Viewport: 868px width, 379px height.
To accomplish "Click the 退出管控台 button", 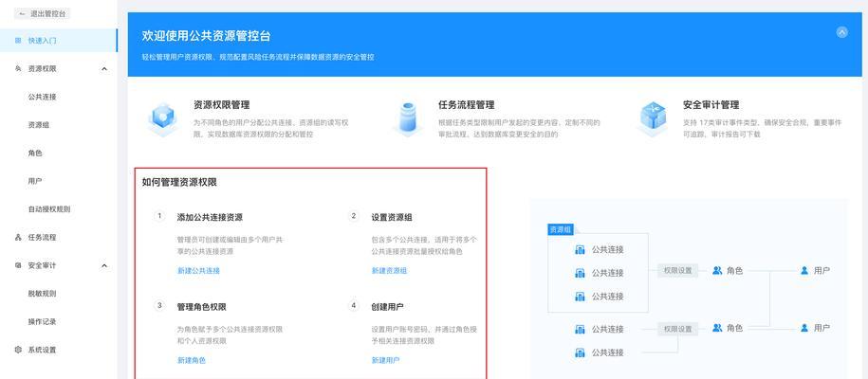I will tap(42, 14).
